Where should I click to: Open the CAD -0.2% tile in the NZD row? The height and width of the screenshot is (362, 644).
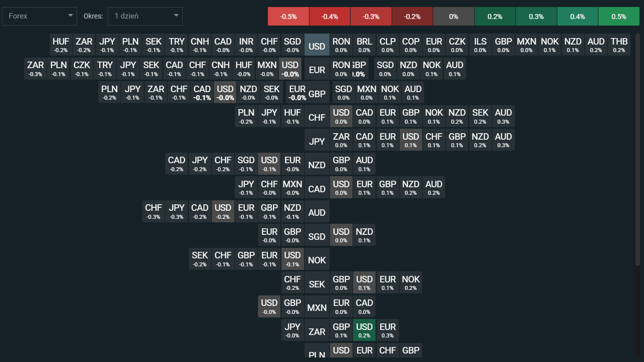click(176, 164)
